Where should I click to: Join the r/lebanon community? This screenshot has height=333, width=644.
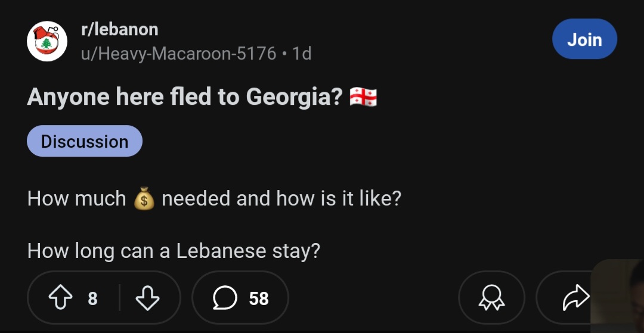[584, 39]
